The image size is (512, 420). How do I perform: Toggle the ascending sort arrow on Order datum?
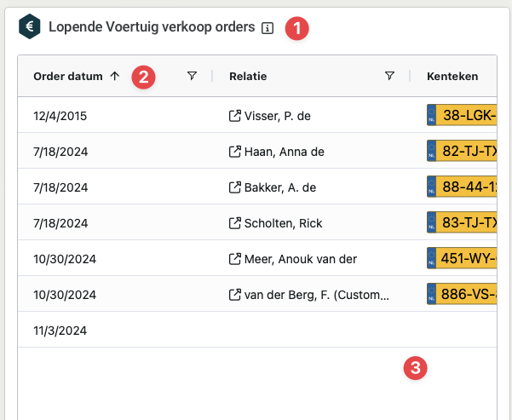tap(115, 77)
